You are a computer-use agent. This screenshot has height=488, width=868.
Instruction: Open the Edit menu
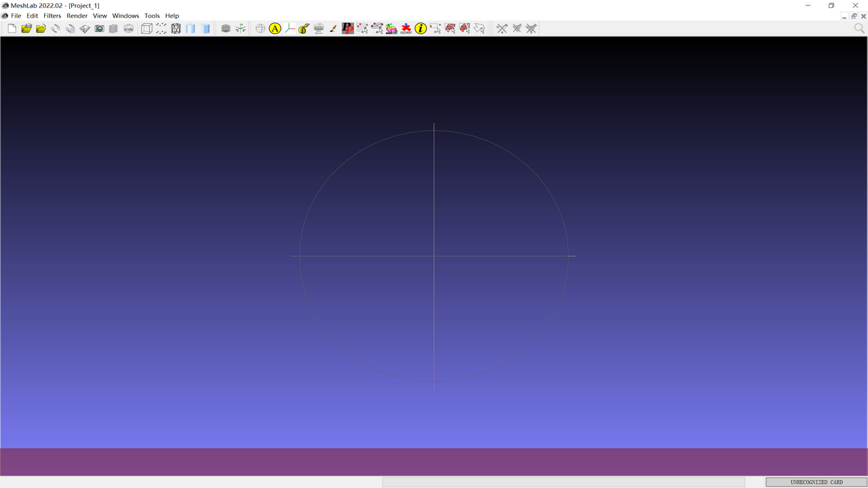[x=33, y=16]
